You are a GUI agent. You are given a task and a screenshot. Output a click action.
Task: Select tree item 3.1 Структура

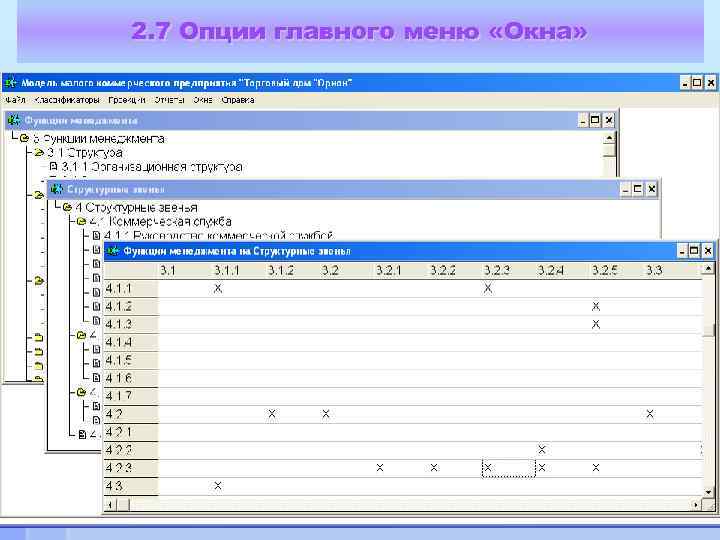click(x=85, y=153)
